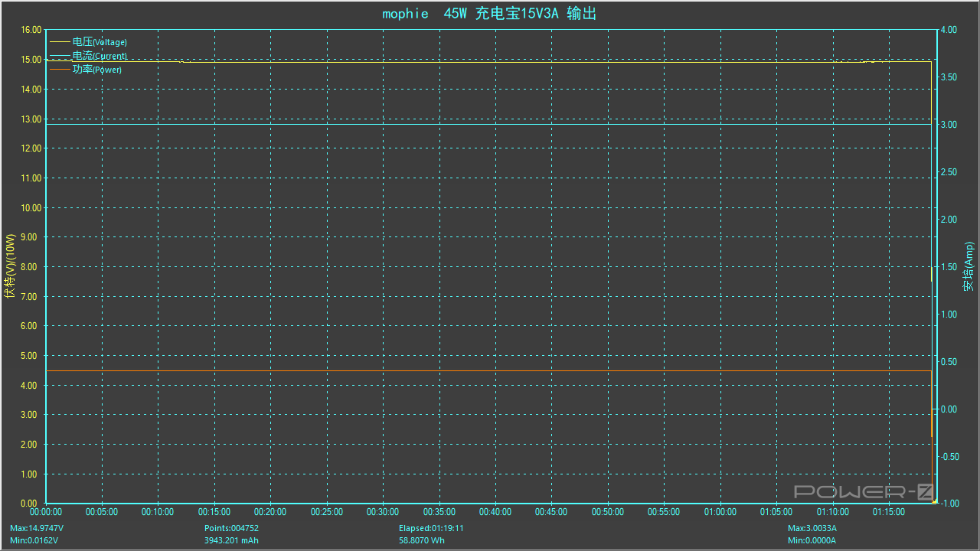The image size is (980, 551).
Task: Click the Points:004752 readout
Action: 231,528
